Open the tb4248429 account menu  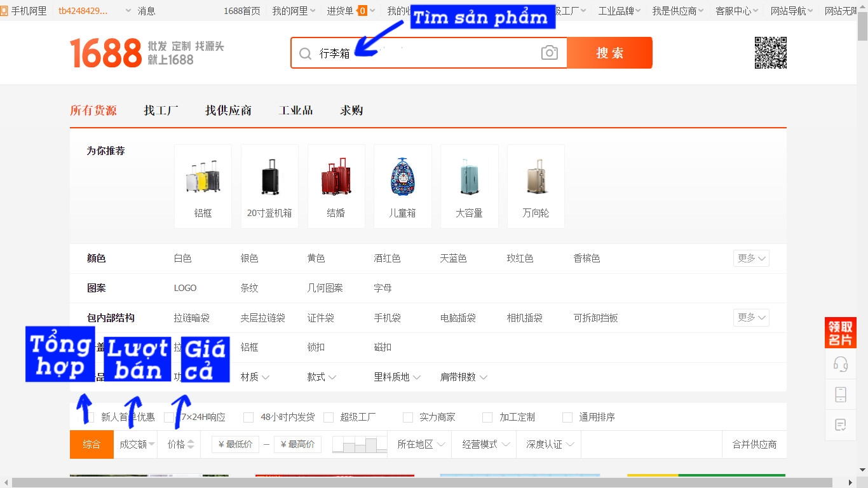click(x=95, y=11)
